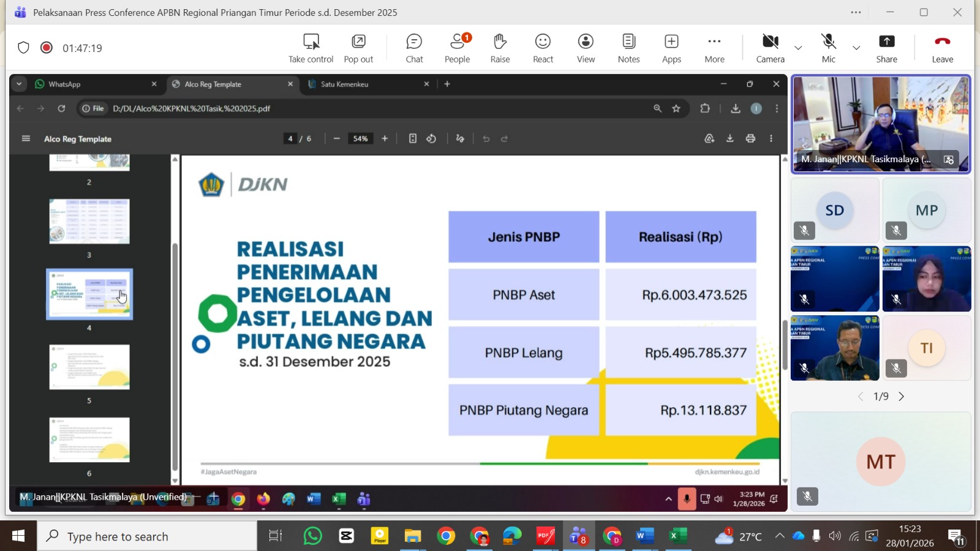Click the Share screen icon

[x=886, y=48]
